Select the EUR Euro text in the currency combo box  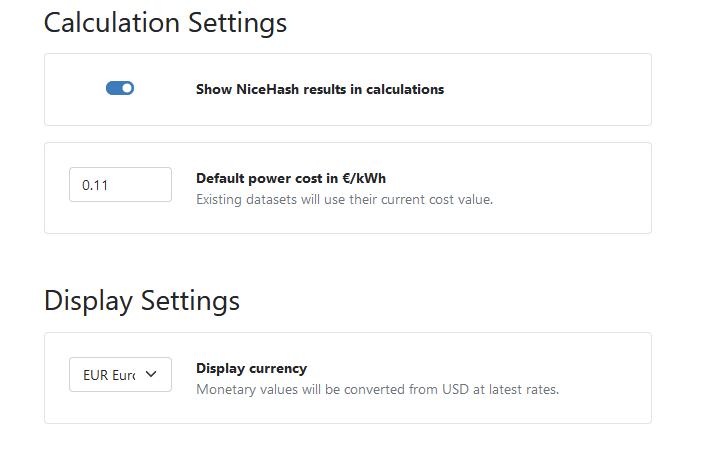[109, 375]
